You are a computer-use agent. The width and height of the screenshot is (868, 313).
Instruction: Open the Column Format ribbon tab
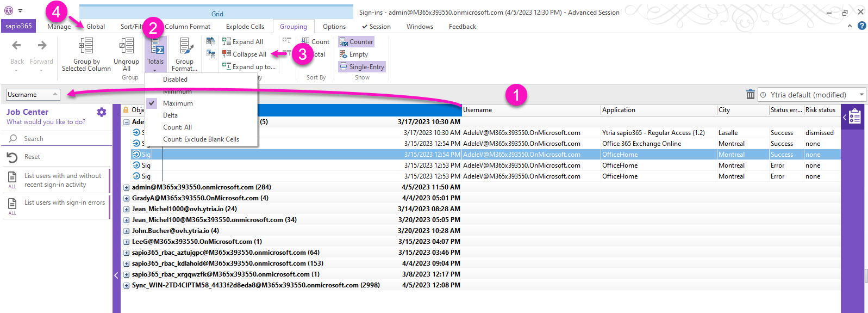(188, 26)
